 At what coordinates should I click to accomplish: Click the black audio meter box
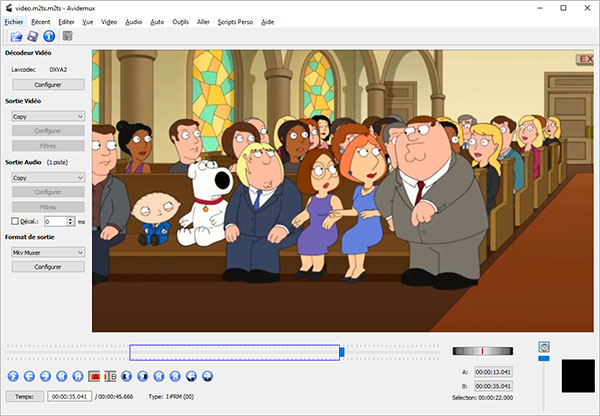tap(578, 376)
